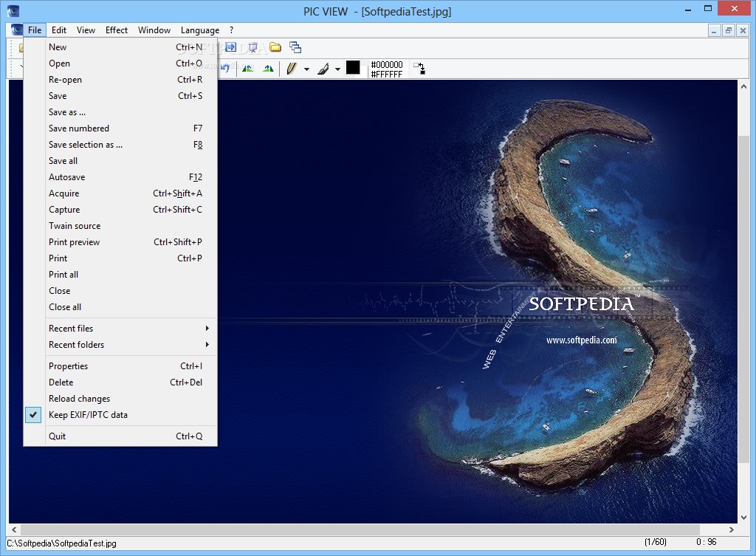Open the yellow folder browser icon
Screen dimensions: 756x556
click(x=275, y=47)
